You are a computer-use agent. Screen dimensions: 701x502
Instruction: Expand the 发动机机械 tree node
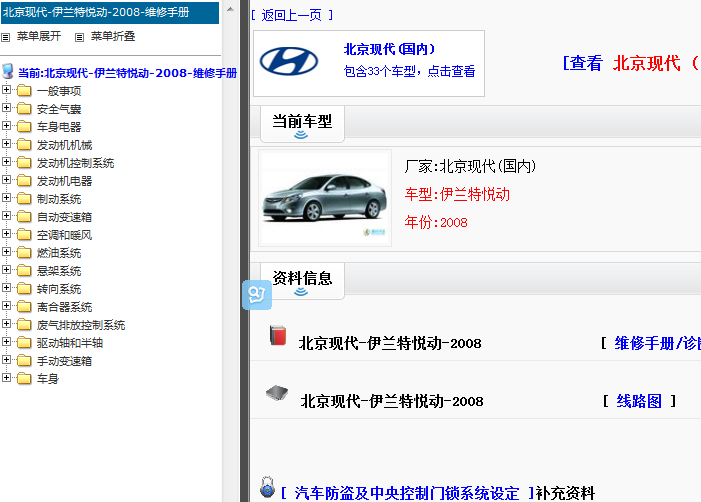coord(6,144)
